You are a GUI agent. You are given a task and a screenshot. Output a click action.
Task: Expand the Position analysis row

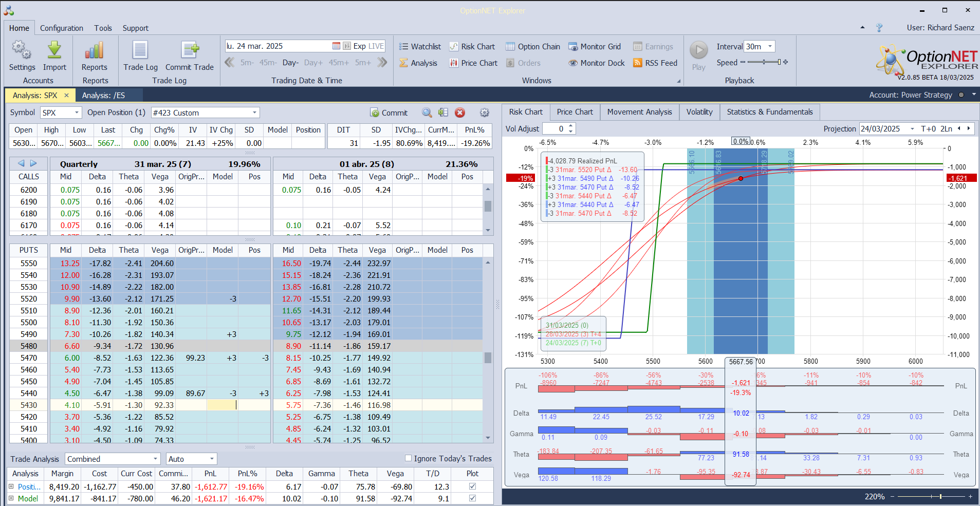pos(11,486)
